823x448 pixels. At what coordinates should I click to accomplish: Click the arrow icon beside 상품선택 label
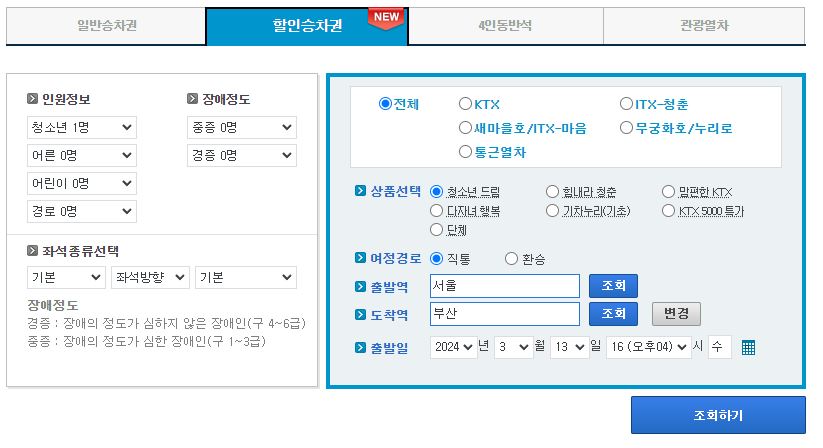(x=360, y=190)
